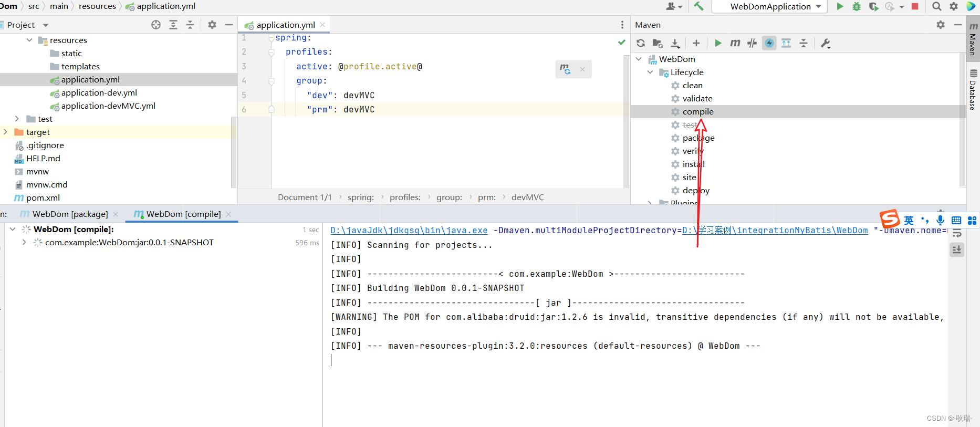Open the WebDomApplication run configuration dropdown
The image size is (980, 427).
coord(770,6)
